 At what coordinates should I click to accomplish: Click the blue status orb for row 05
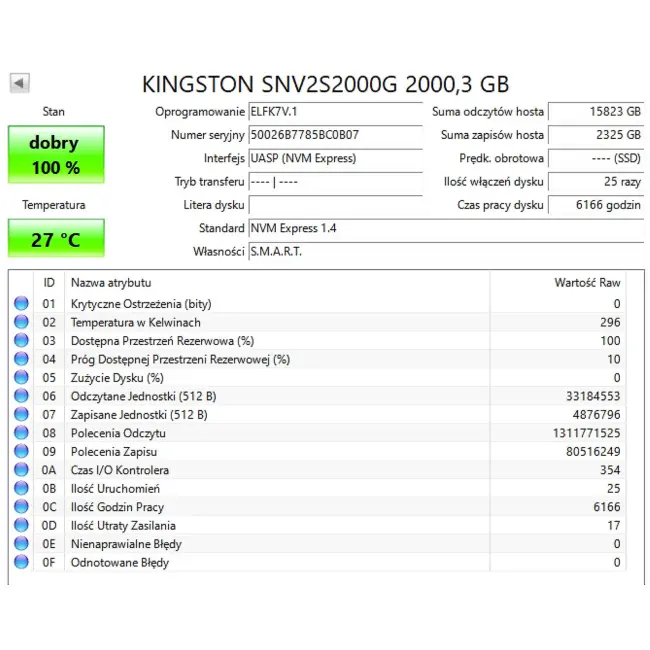pos(21,377)
